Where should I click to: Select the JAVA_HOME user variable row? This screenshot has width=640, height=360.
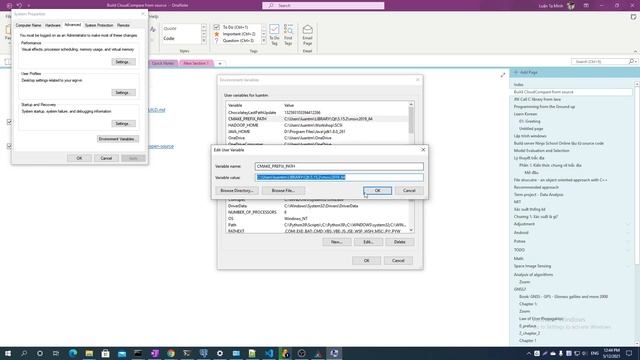coord(317,131)
